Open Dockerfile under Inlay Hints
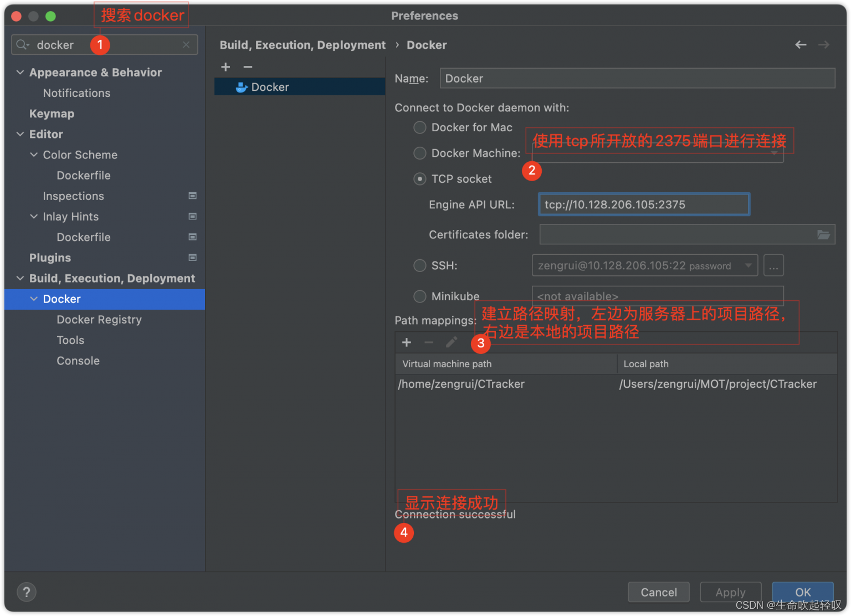This screenshot has height=616, width=851. [x=84, y=237]
